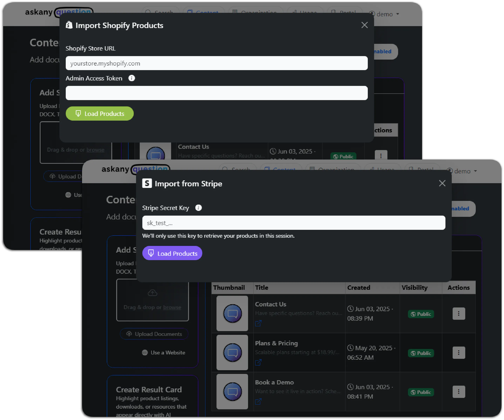The width and height of the screenshot is (504, 420).
Task: Click the Title column header
Action: click(262, 287)
